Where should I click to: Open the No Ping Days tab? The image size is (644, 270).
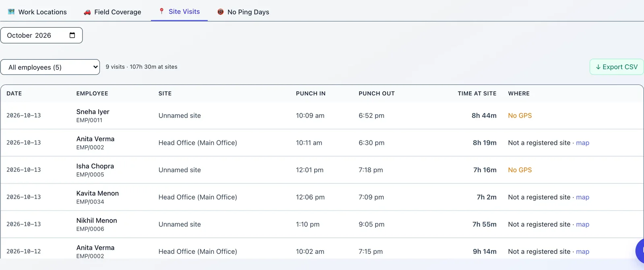[243, 12]
